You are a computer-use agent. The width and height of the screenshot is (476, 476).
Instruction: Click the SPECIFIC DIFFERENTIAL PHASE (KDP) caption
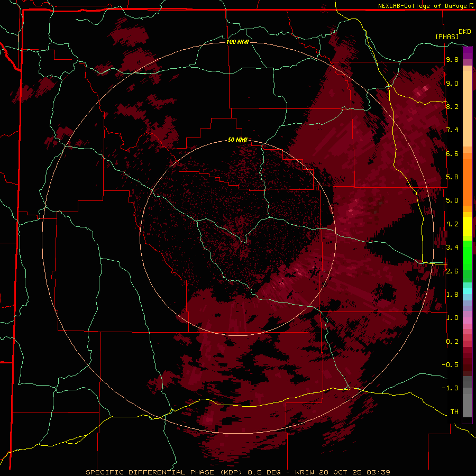pos(164,472)
